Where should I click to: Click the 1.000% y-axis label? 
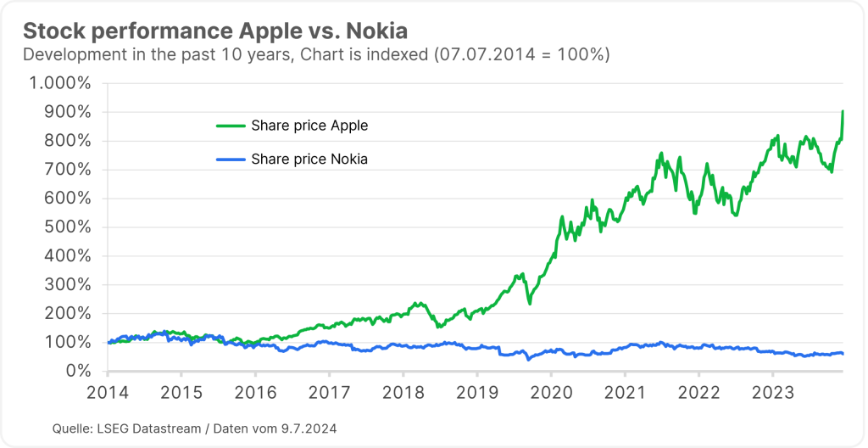click(60, 83)
